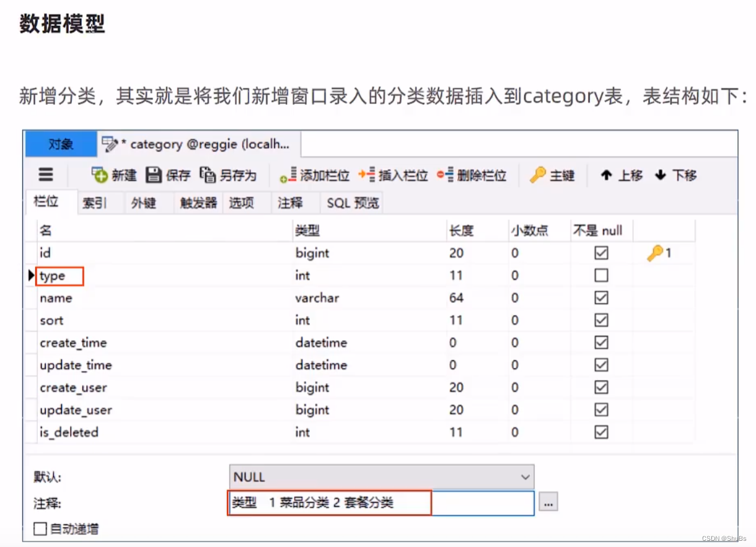Open the SQL 预览 tab
756x547 pixels.
(x=351, y=203)
